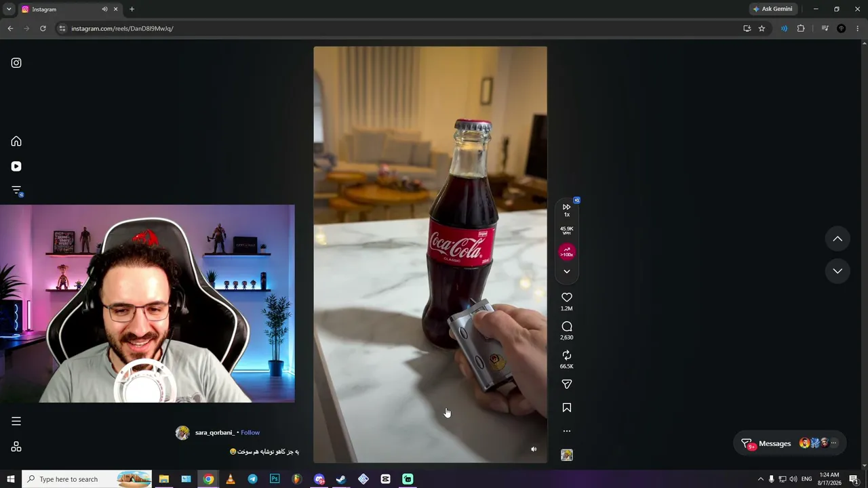Viewport: 868px width, 488px height.
Task: Like the reel with the heart icon
Action: [567, 298]
